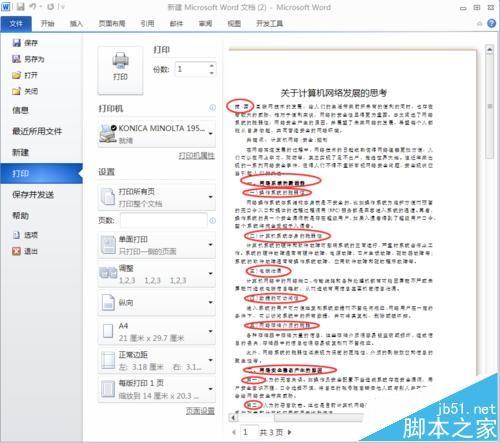Image resolution: width=500 pixels, height=443 pixels.
Task: Click the Open folder icon in sidebar
Action: point(16,75)
